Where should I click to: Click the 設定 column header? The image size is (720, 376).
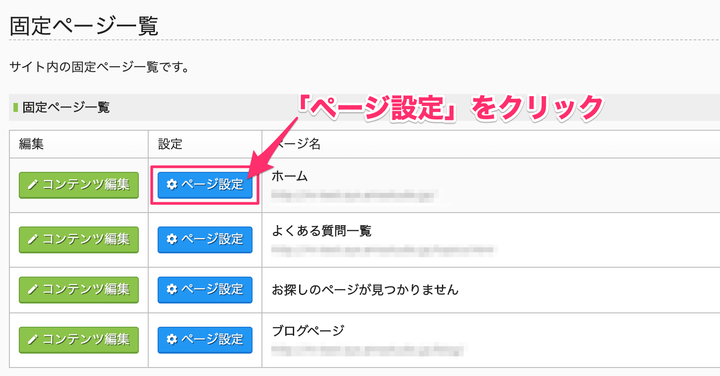(170, 144)
